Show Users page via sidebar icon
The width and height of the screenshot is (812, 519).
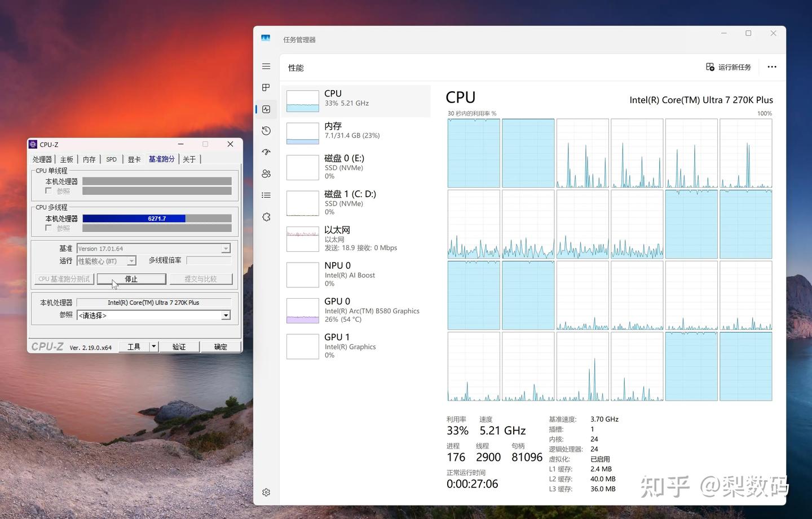pos(266,174)
